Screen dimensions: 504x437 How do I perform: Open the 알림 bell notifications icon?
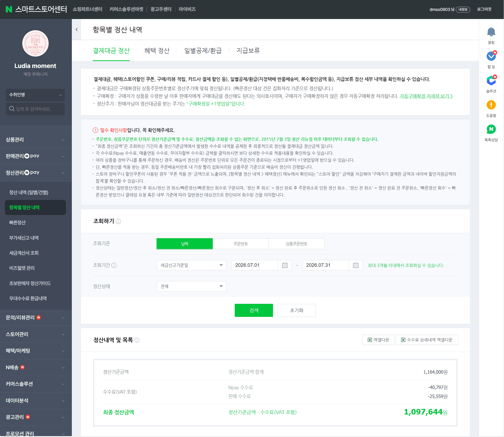tap(491, 32)
